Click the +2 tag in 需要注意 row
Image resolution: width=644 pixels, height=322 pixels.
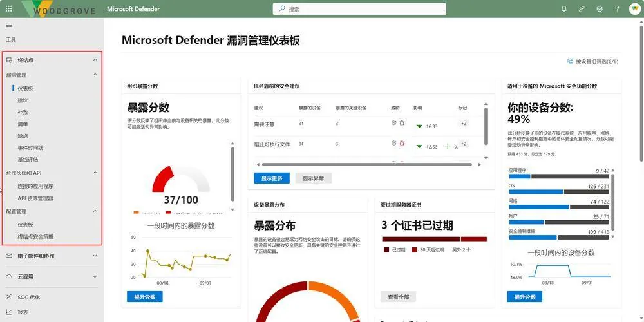[463, 123]
